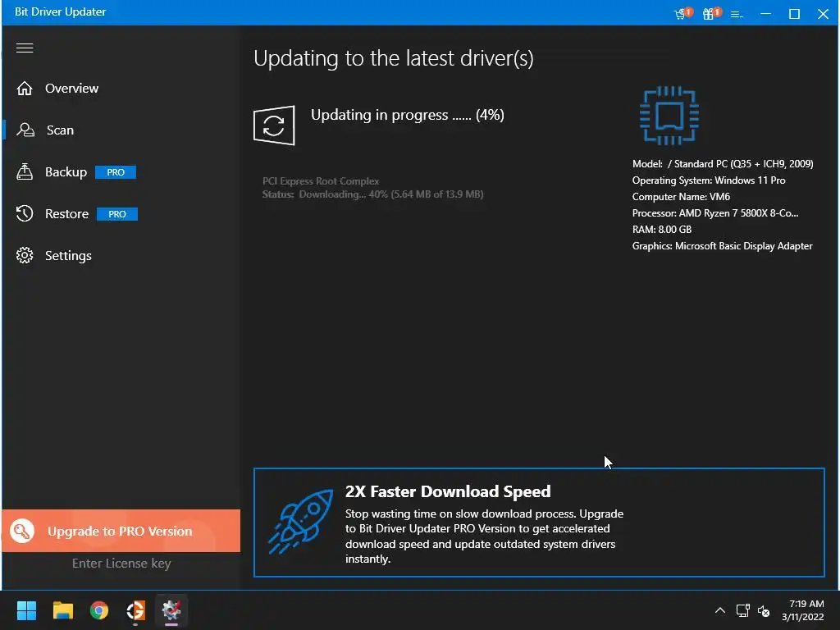This screenshot has width=840, height=630.
Task: Click the updating refresh icon
Action: point(274,126)
